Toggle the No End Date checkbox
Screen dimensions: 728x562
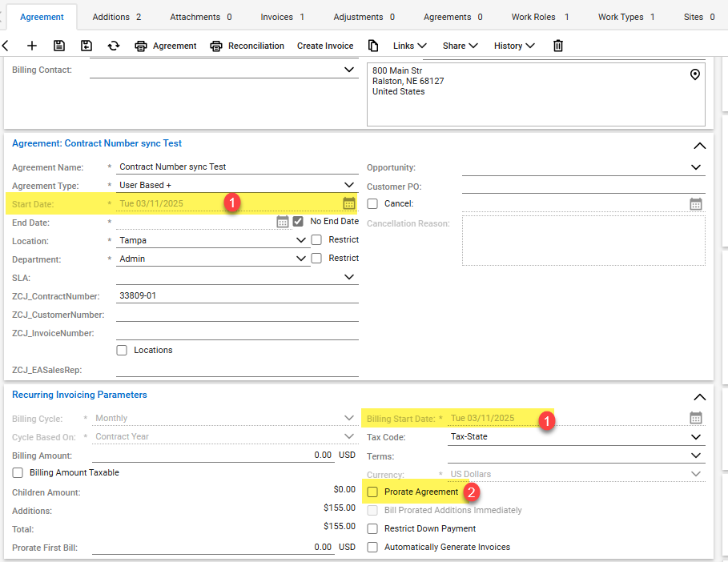point(298,222)
